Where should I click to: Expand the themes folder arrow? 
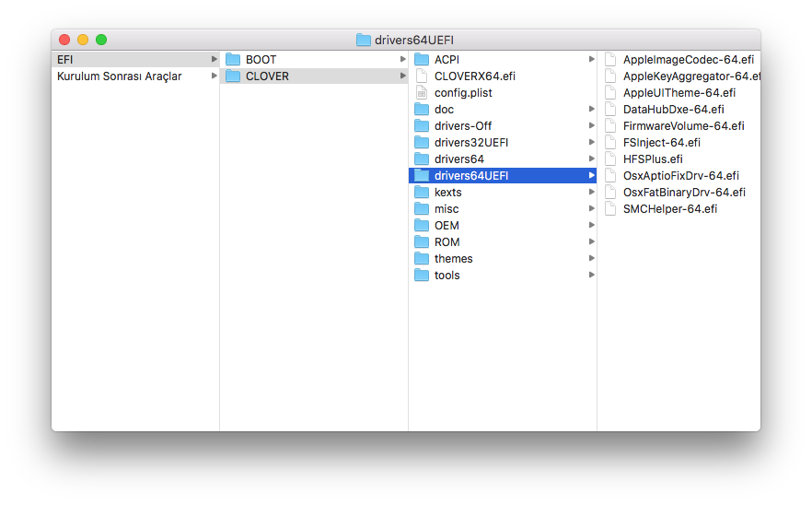pos(591,259)
